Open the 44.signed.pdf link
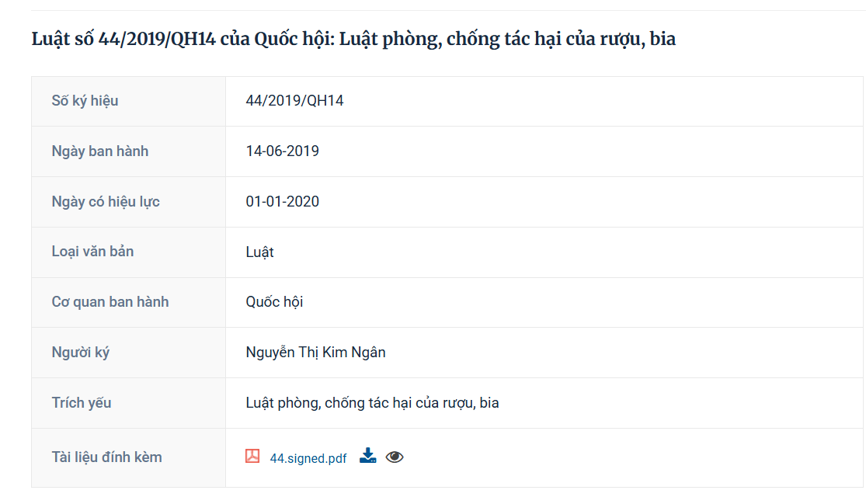Viewport: 866px width, 504px height. pyautogui.click(x=308, y=458)
